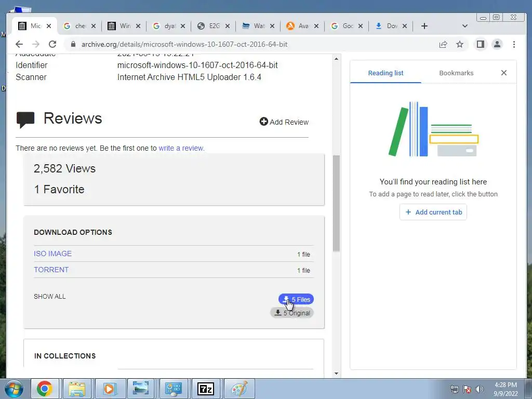Go back to the previous page
This screenshot has height=399, width=532.
pos(19,44)
